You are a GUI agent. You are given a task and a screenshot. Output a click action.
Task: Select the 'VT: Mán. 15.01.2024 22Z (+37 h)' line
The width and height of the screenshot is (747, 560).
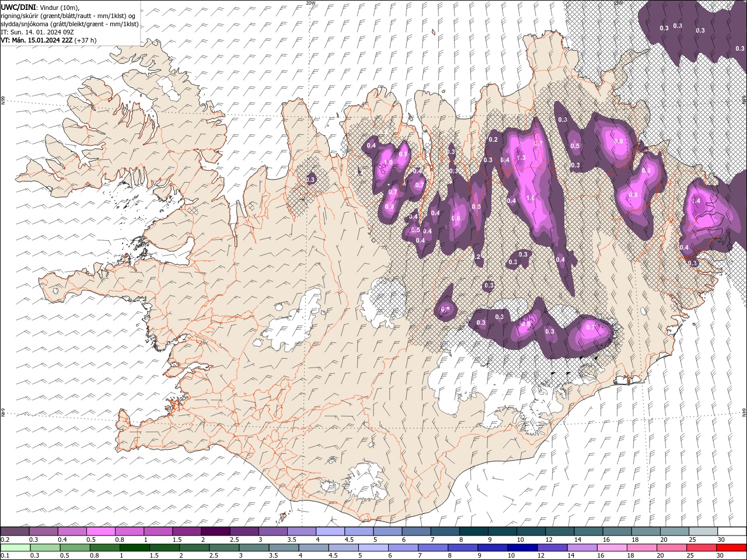tap(48, 40)
